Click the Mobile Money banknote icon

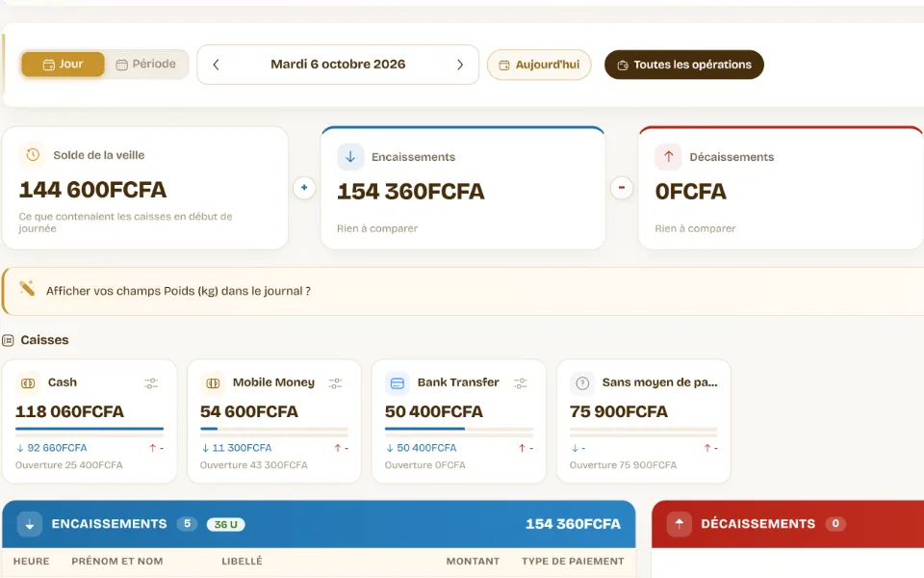213,383
